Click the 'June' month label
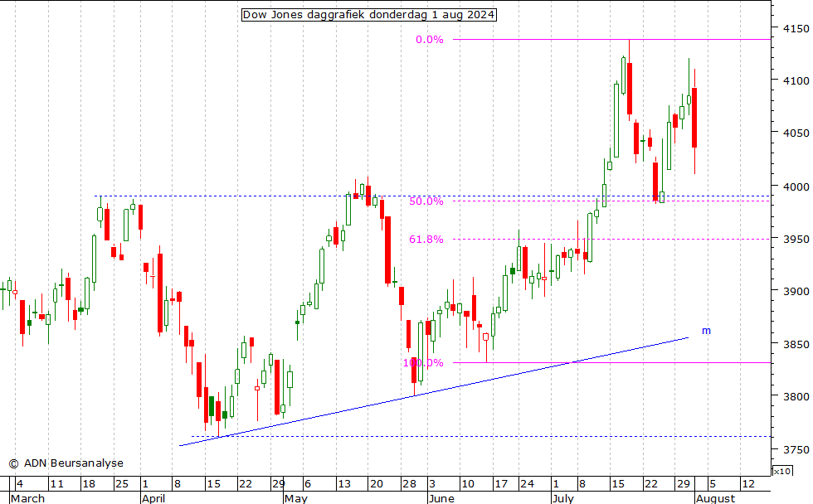 [441, 498]
